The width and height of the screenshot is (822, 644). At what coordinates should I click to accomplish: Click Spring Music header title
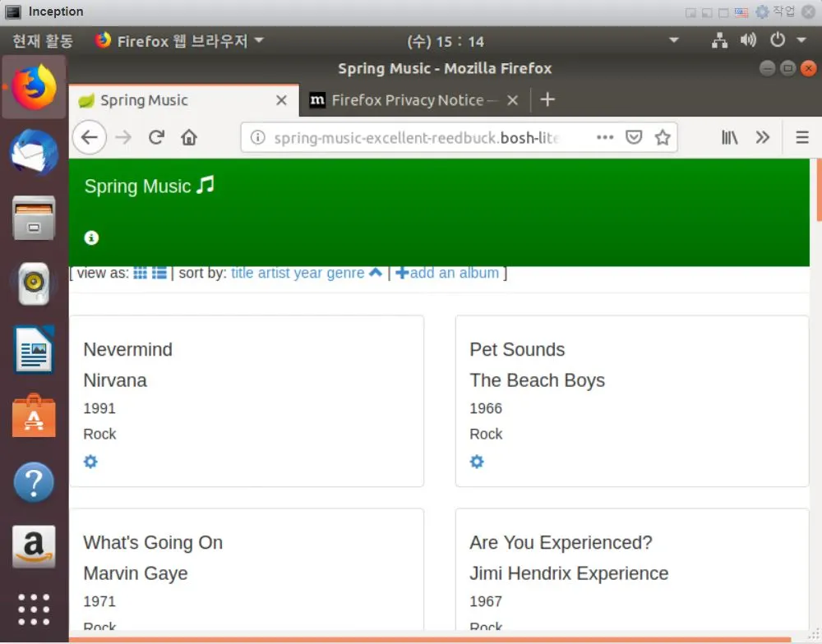point(150,186)
